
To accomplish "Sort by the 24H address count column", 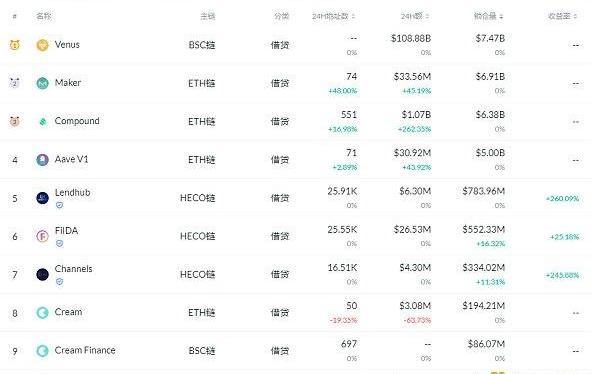I will [x=333, y=16].
